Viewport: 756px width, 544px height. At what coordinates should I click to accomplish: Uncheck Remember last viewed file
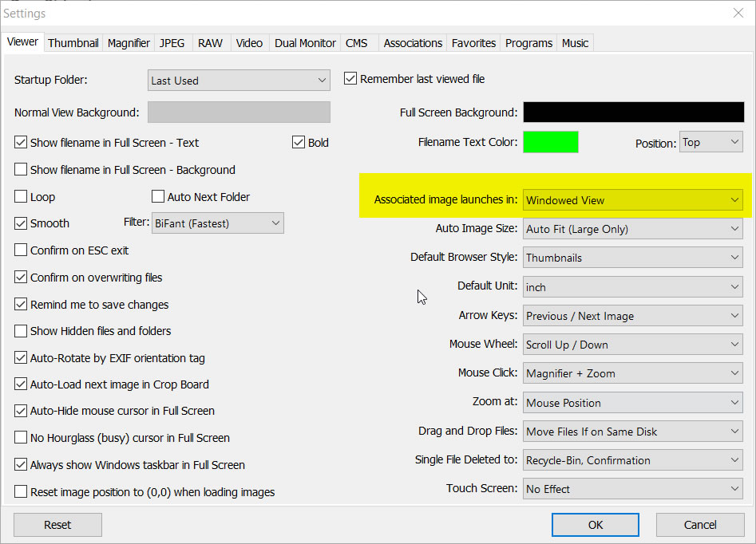click(350, 79)
